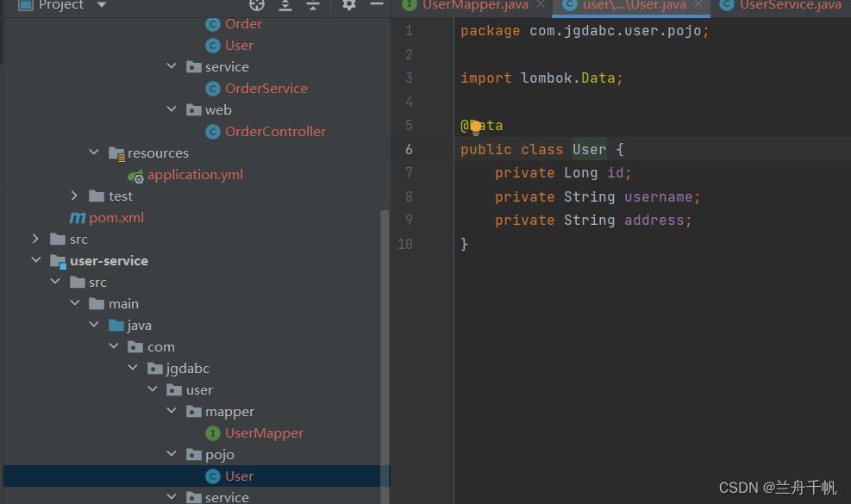The height and width of the screenshot is (504, 851).
Task: Collapse the user-service module
Action: (x=36, y=260)
